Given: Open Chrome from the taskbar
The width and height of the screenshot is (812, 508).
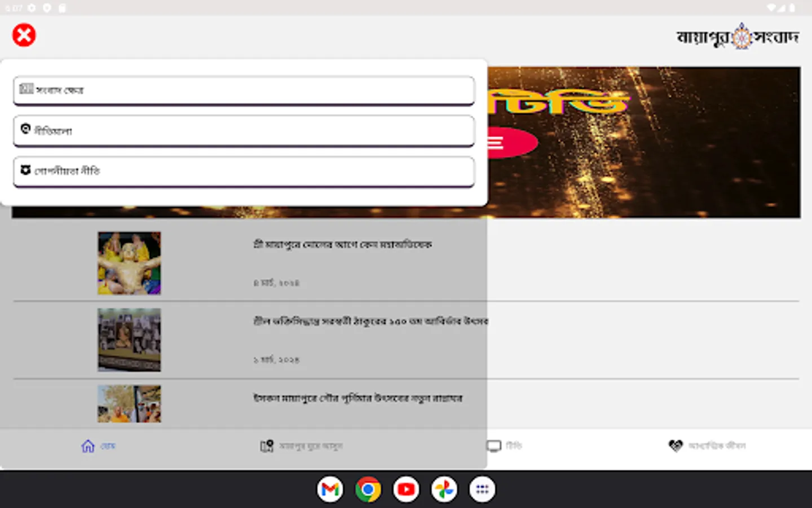Looking at the screenshot, I should (368, 489).
